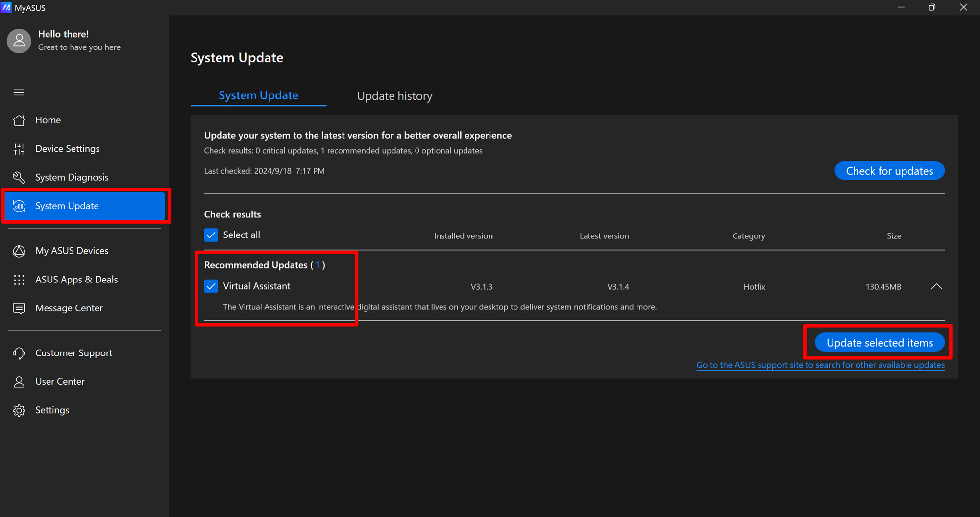
Task: Switch to the Update history tab
Action: tap(394, 96)
